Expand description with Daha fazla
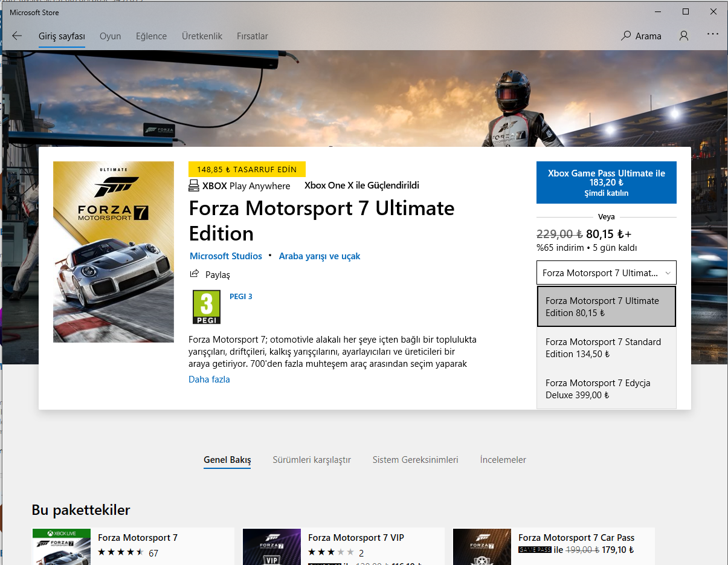This screenshot has width=728, height=565. [x=209, y=379]
